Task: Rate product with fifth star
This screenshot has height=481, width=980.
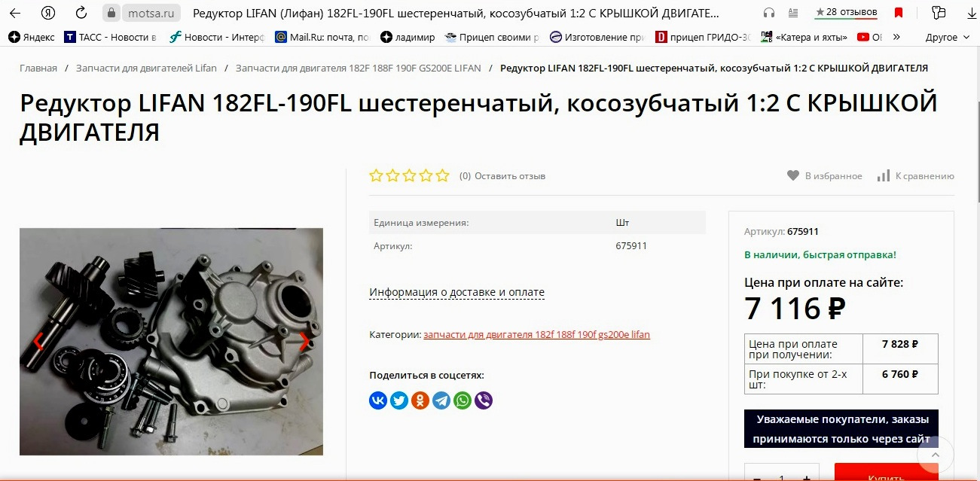Action: tap(442, 175)
